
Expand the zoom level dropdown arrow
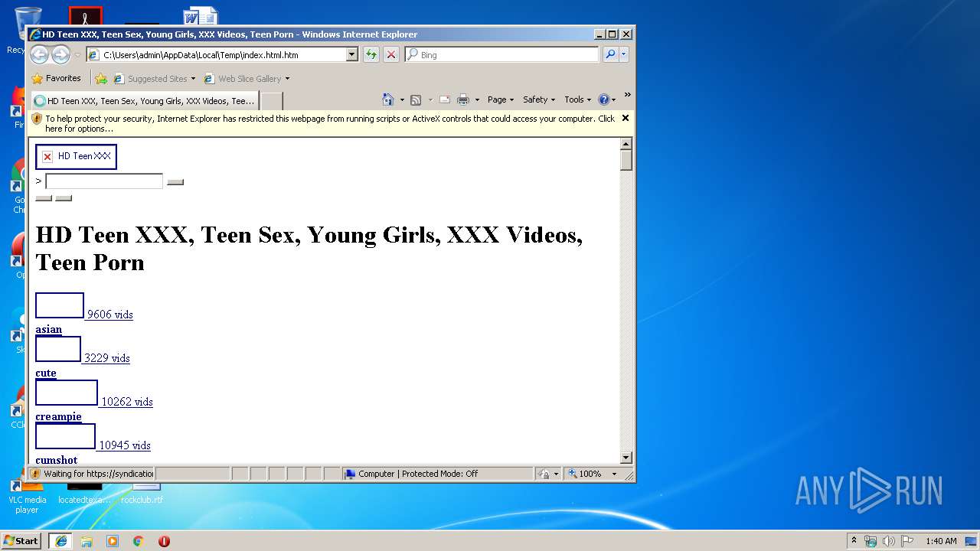614,474
